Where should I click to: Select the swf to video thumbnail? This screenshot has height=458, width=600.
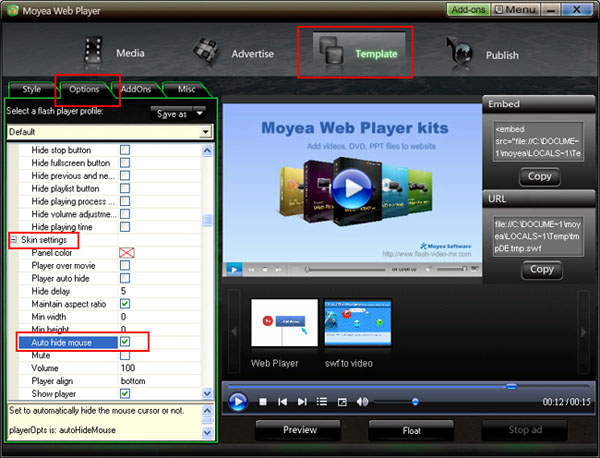[x=357, y=323]
